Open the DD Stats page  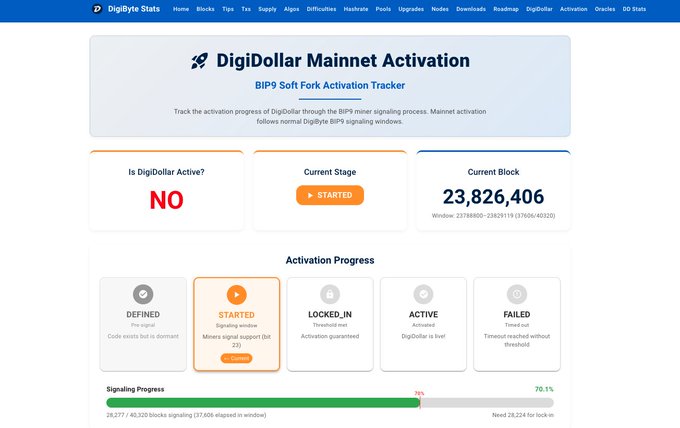click(634, 9)
